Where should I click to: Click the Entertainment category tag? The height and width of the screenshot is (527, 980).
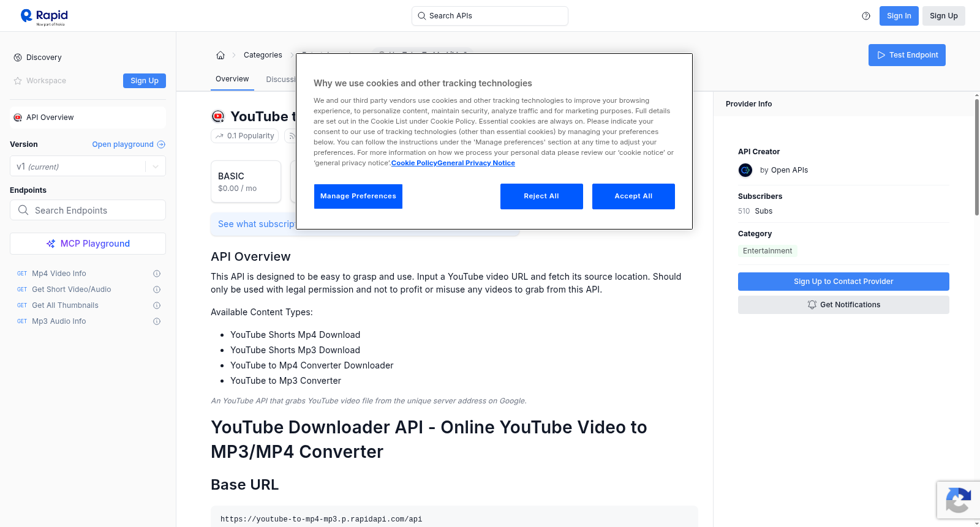(x=767, y=251)
